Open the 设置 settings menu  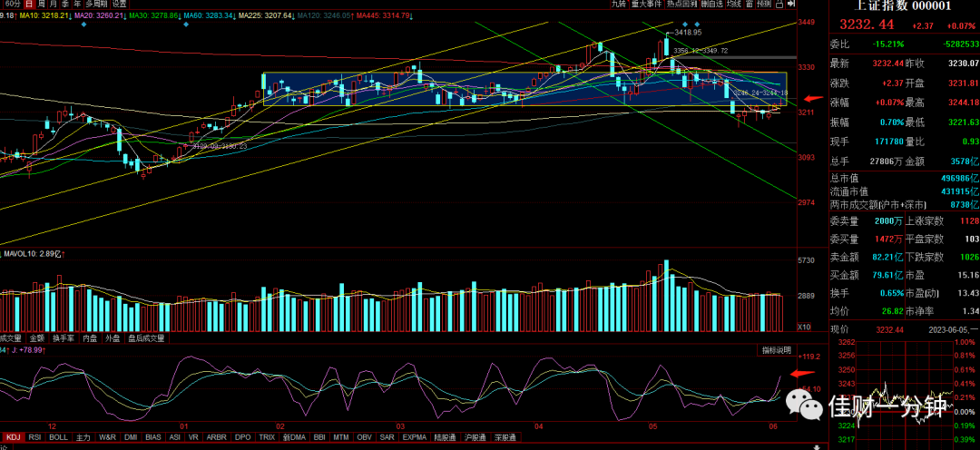(120, 4)
